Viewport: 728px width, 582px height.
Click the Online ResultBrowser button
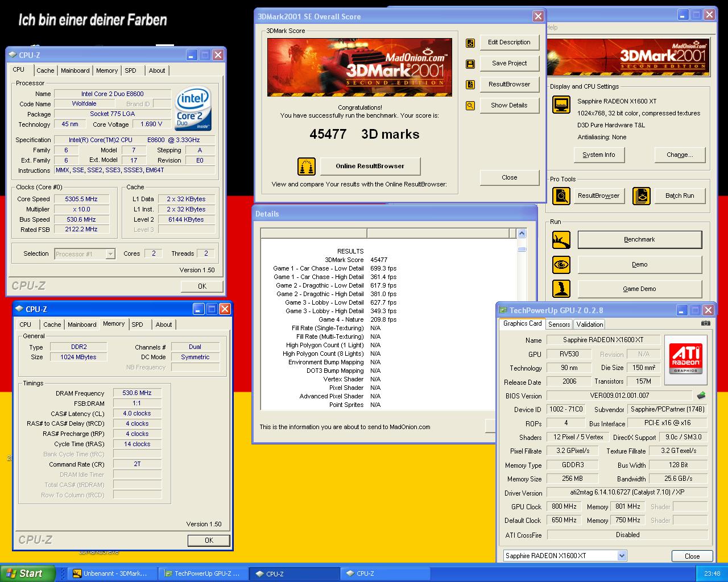[370, 167]
